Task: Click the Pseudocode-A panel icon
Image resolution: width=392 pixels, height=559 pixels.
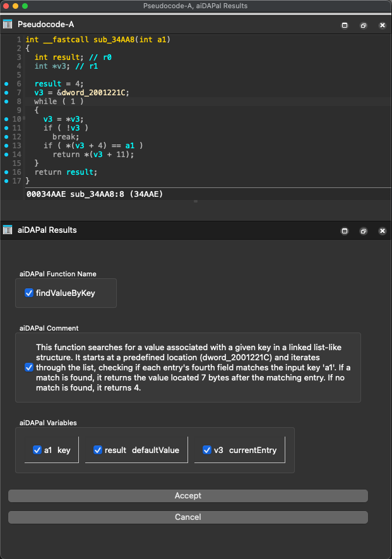Action: tap(8, 25)
